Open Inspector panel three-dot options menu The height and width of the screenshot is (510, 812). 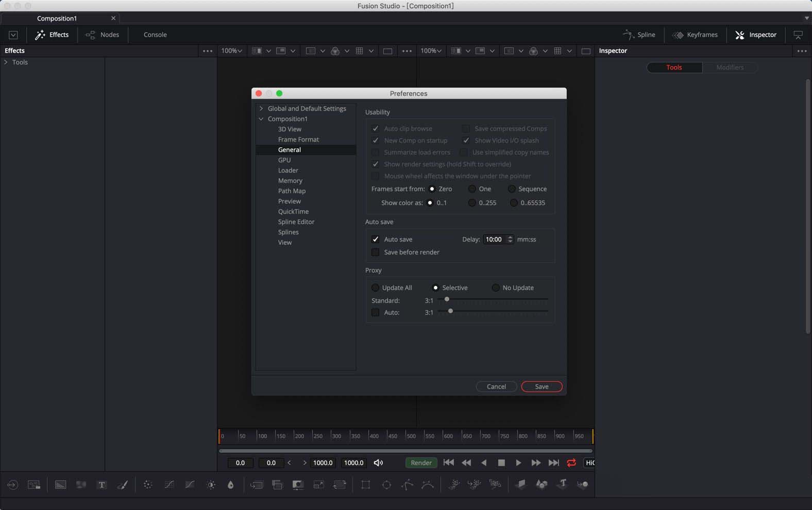tap(802, 51)
